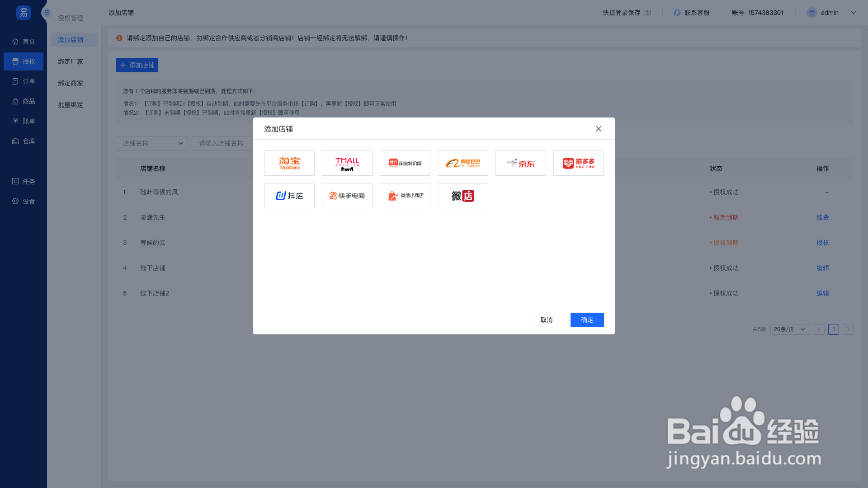Viewport: 868px width, 488px height.
Task: Open 授权 section in the sidebar
Action: [24, 61]
